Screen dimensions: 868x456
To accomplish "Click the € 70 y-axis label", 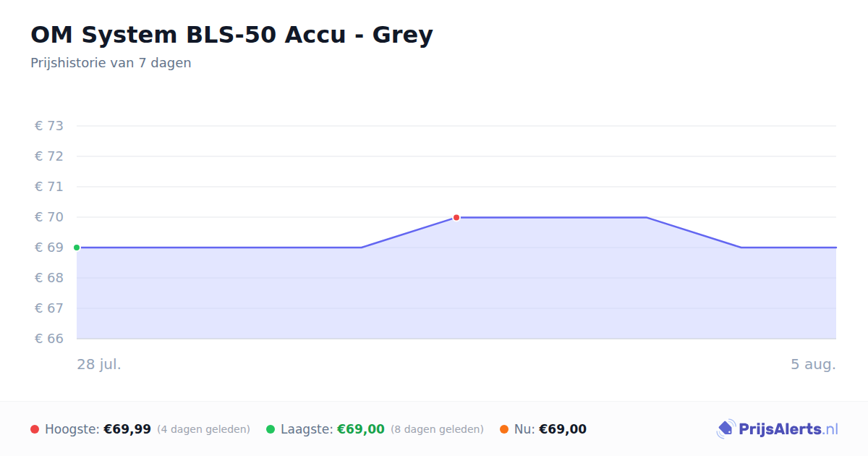I will coord(49,217).
